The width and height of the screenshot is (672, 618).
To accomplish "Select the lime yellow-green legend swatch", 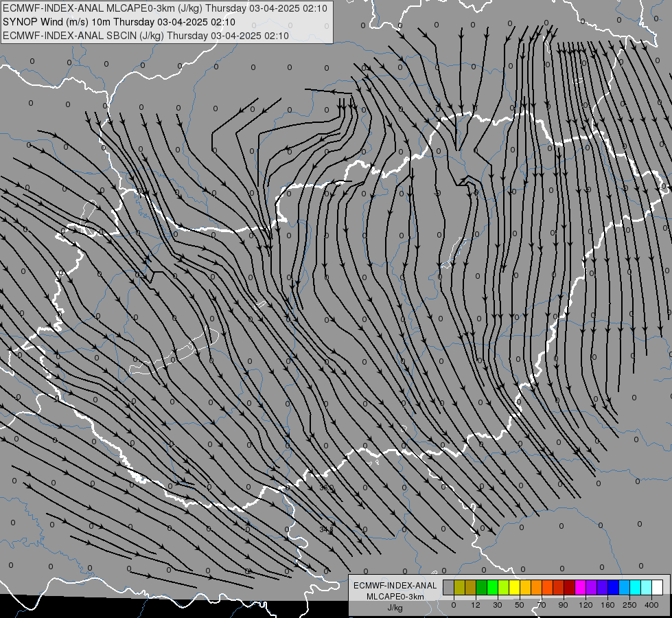I will [504, 587].
